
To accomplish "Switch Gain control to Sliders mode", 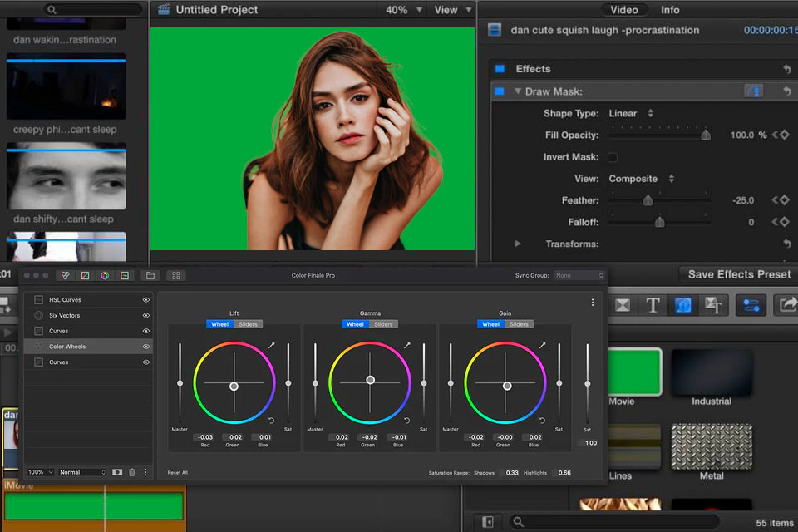I will 519,324.
